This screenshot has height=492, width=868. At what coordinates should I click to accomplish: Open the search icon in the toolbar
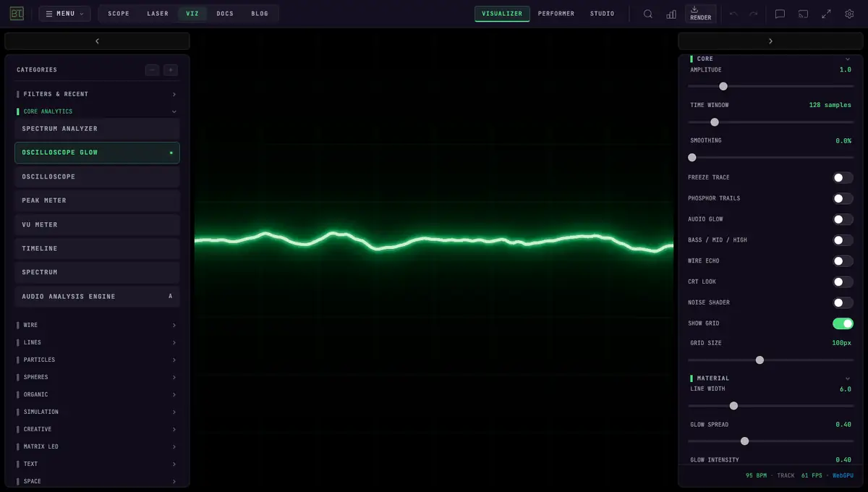coord(648,14)
